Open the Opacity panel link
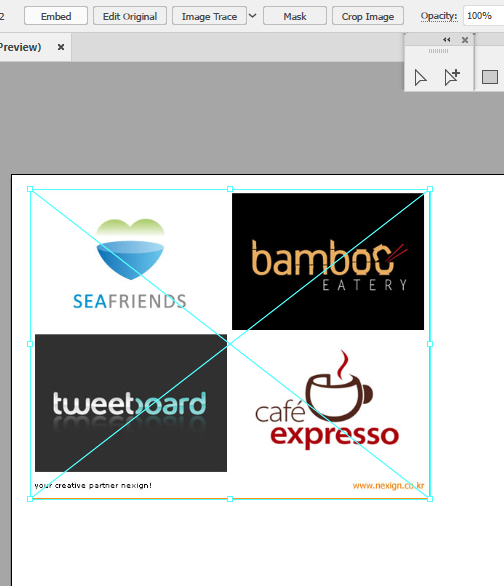This screenshot has width=504, height=586. (439, 16)
